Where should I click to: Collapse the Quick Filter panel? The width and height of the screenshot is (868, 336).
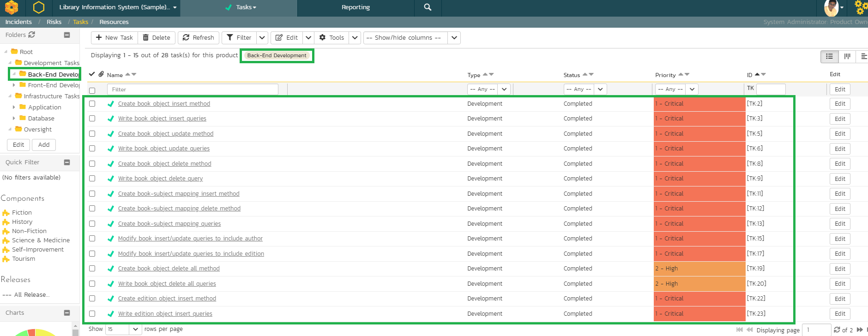[67, 162]
